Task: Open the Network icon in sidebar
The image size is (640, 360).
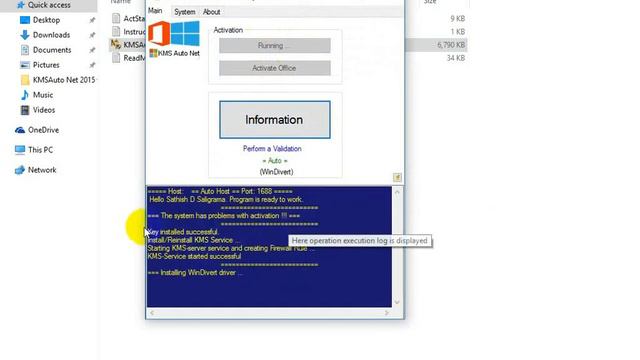Action: (x=20, y=170)
